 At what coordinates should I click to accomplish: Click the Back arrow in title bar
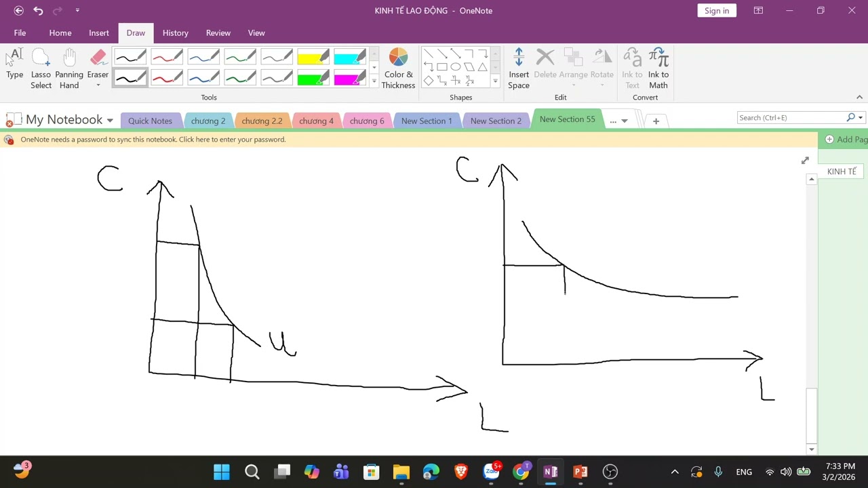[x=18, y=10]
